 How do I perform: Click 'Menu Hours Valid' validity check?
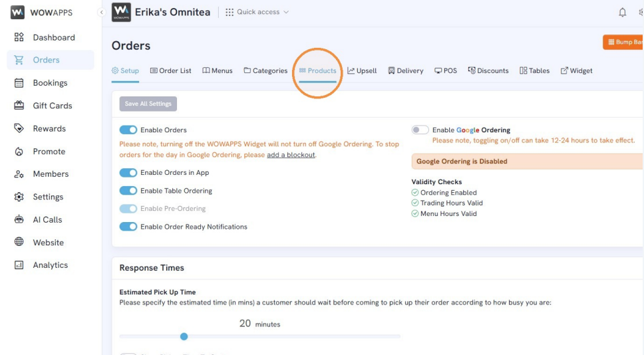[x=444, y=213]
